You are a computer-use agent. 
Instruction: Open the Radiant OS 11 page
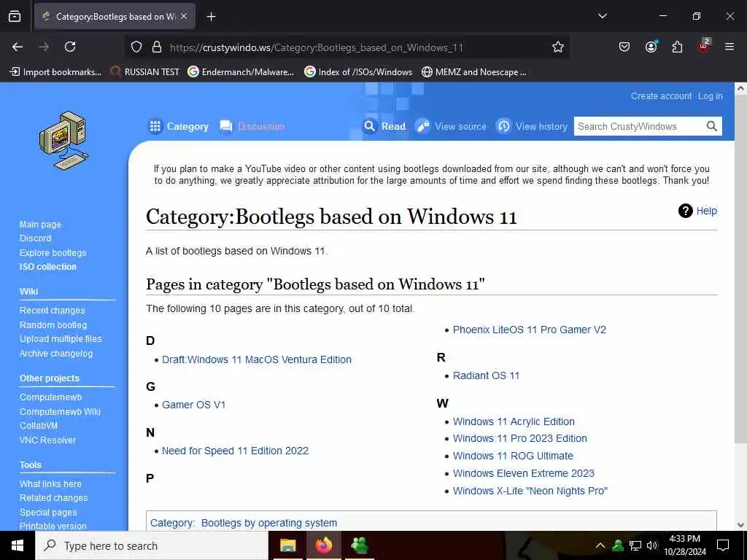point(486,376)
